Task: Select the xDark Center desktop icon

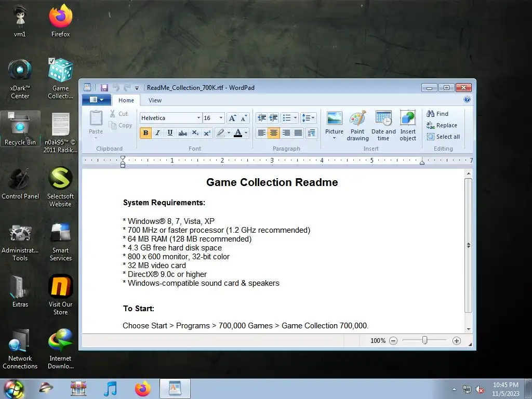Action: 20,79
